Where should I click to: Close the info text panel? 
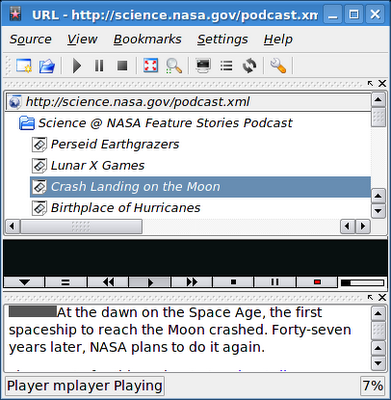click(x=382, y=297)
